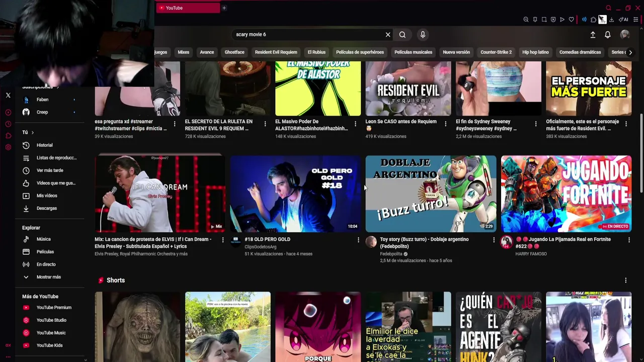Open browser downloads toolbar icon
The image size is (644, 362).
point(611,20)
